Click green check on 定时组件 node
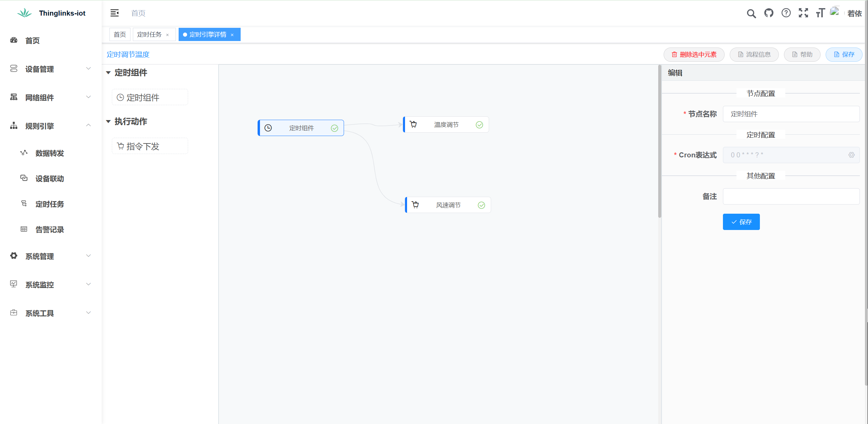The width and height of the screenshot is (868, 424). tap(335, 128)
